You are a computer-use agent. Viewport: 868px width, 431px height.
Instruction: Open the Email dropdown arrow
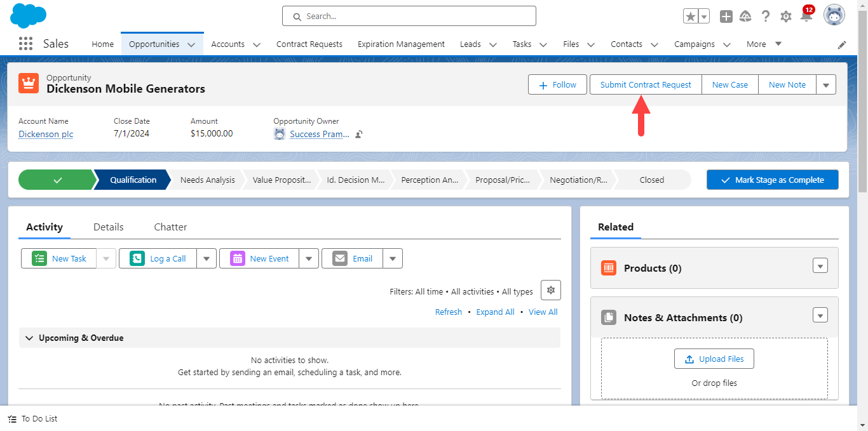(x=393, y=258)
